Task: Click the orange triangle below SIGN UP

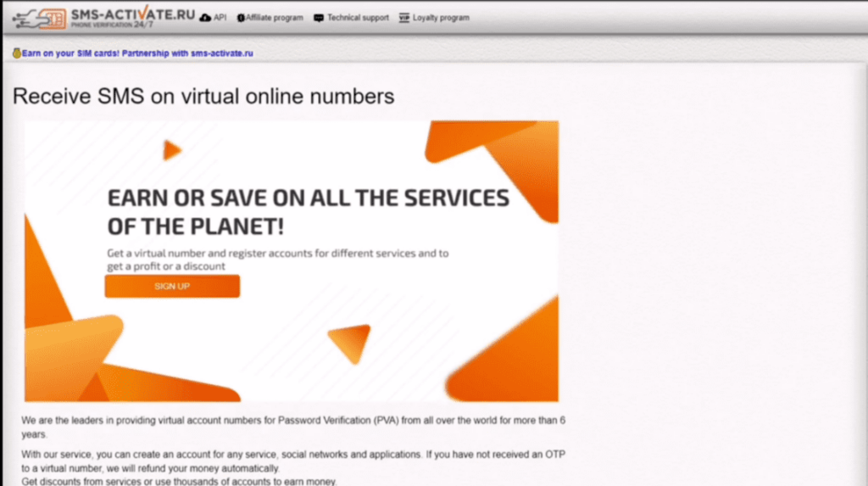Action: (349, 344)
